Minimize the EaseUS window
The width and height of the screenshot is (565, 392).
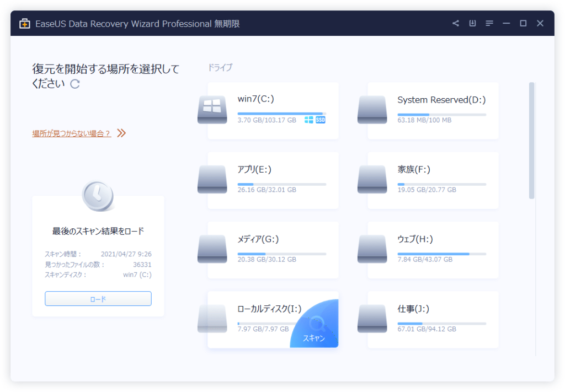pos(507,23)
